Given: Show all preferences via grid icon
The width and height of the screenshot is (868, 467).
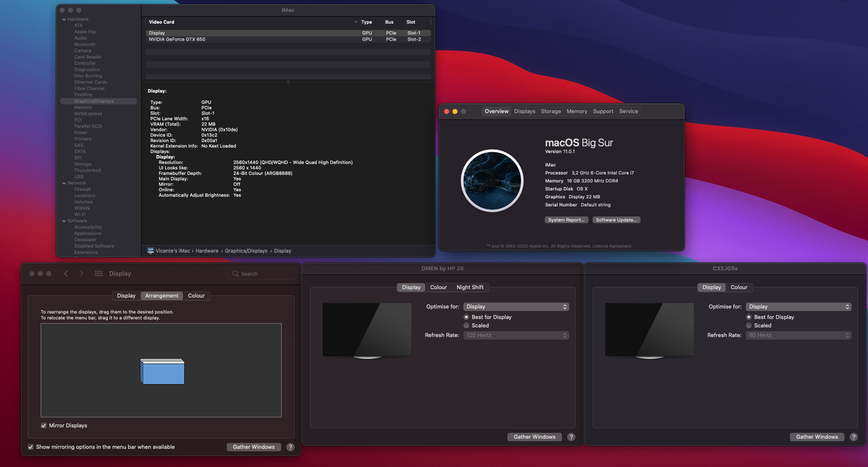Looking at the screenshot, I should [x=99, y=274].
